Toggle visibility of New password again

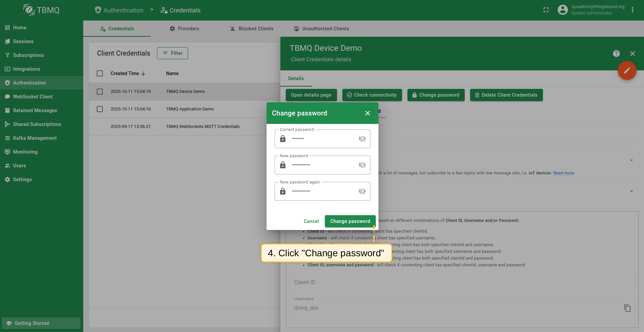click(362, 191)
